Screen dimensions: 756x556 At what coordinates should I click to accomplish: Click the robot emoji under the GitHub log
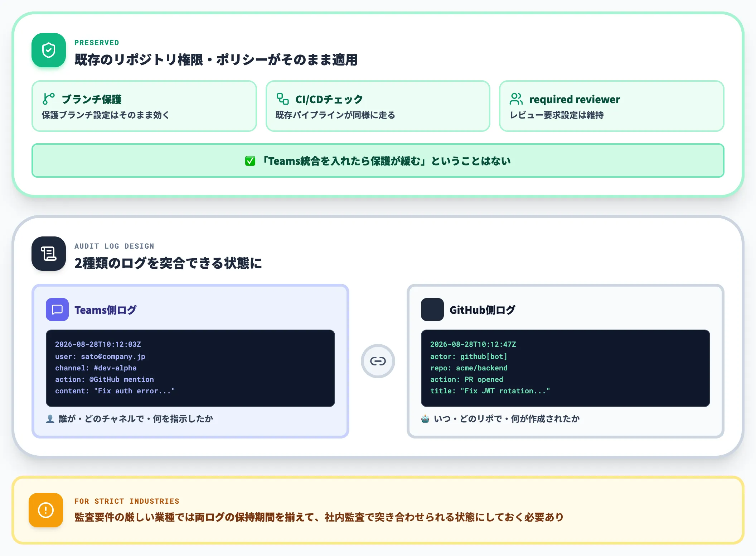point(425,419)
